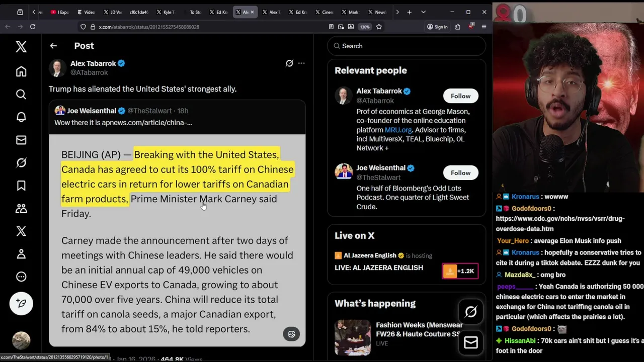This screenshot has width=644, height=362.
Task: Bookmark this page with star icon
Action: 379,27
